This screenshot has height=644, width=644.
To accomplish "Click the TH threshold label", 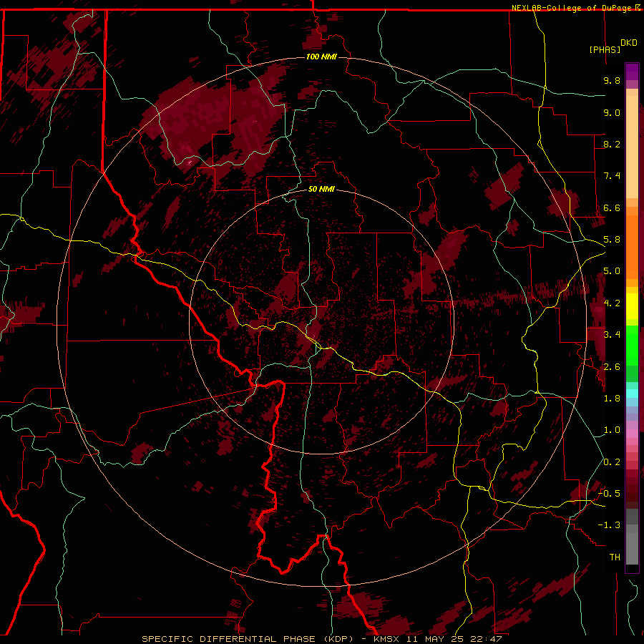I will (615, 557).
